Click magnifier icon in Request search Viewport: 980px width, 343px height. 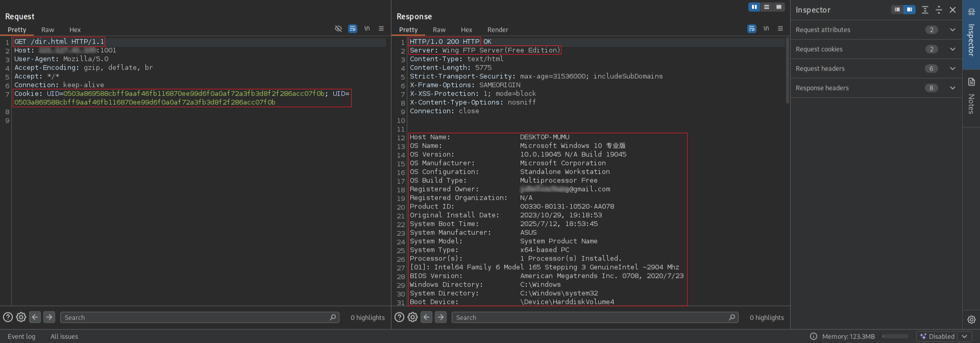[x=333, y=317]
